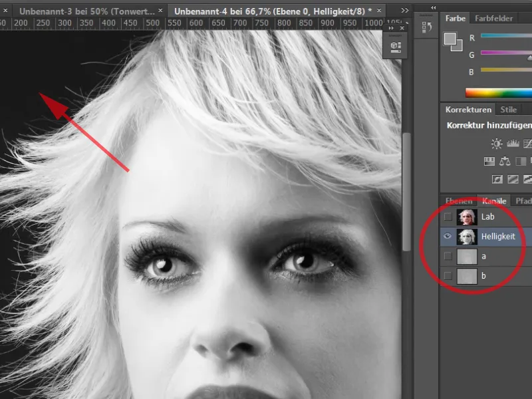Open the Farbe panel tab
Screen dimensions: 532x399
click(456, 19)
